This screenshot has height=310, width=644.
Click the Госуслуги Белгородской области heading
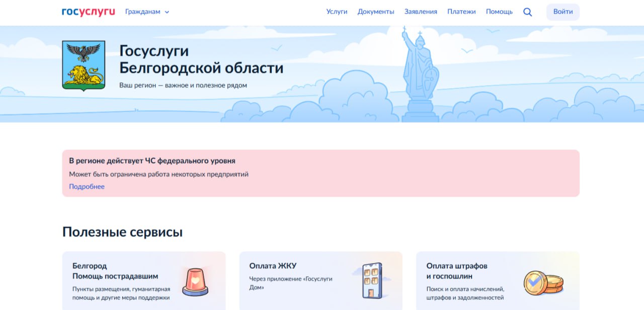coord(201,59)
